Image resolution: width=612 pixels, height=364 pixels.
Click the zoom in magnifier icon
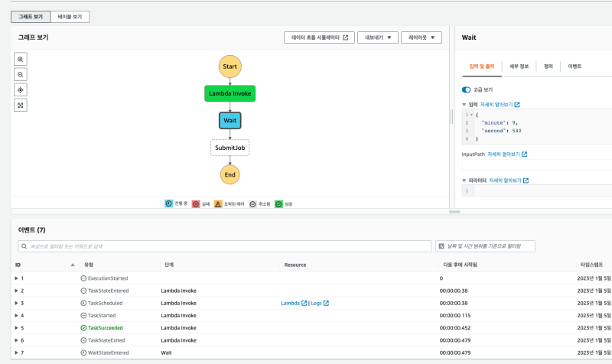pos(21,59)
